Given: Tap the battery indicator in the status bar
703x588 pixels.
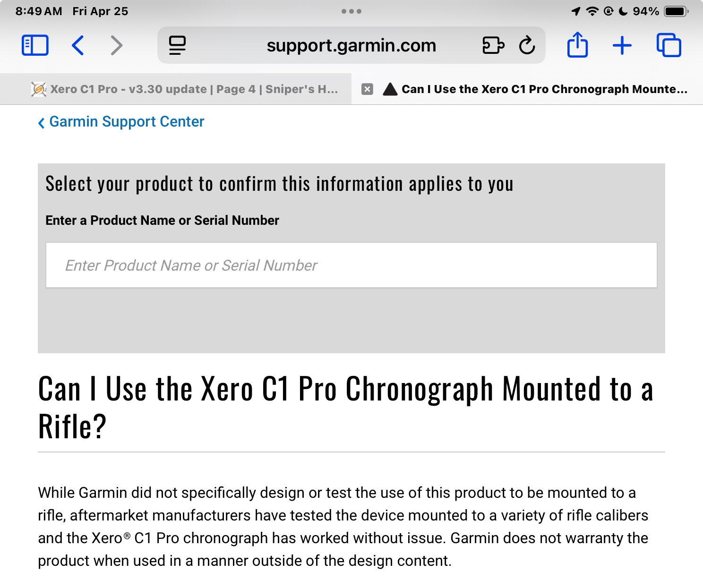Looking at the screenshot, I should coord(676,11).
